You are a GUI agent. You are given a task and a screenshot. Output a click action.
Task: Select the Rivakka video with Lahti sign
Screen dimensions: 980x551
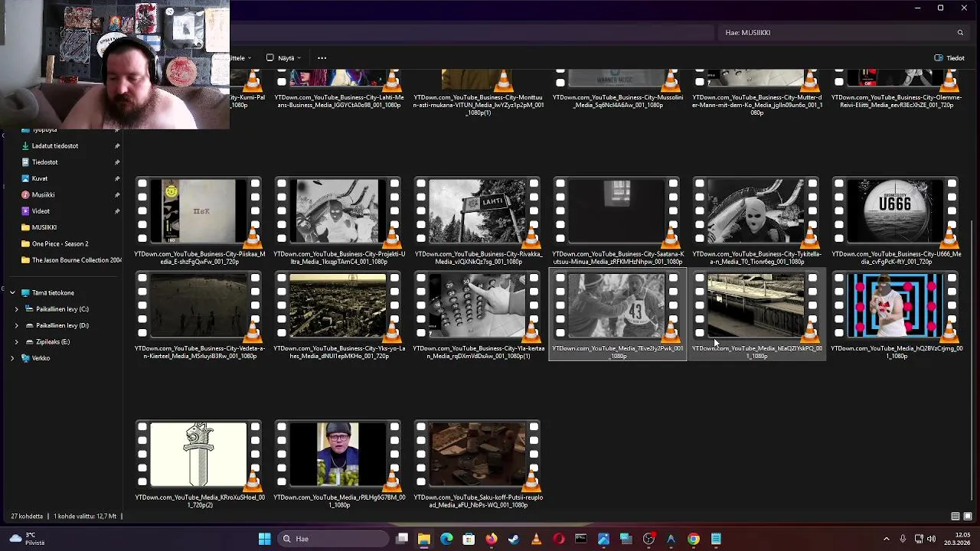478,222
